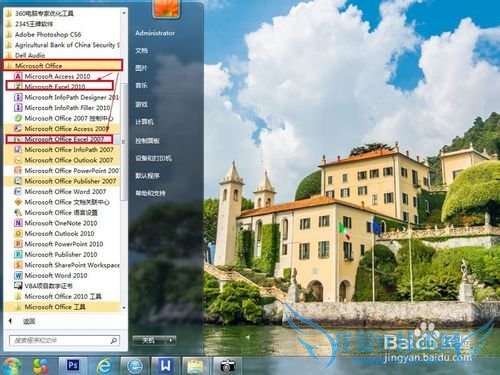Image resolution: width=500 pixels, height=375 pixels.
Task: Launch Microsoft Office Access 2007 icon
Action: (x=18, y=129)
